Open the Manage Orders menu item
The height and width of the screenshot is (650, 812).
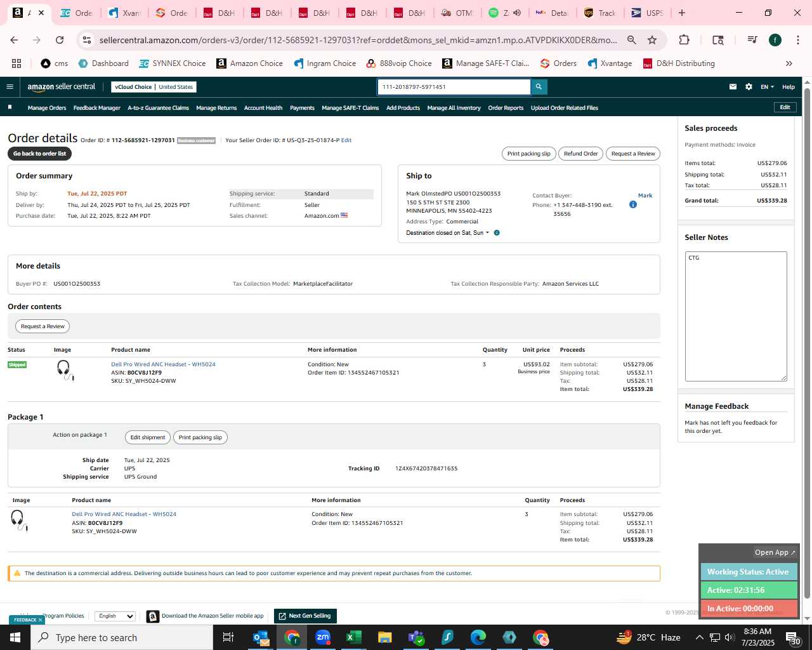click(x=47, y=108)
